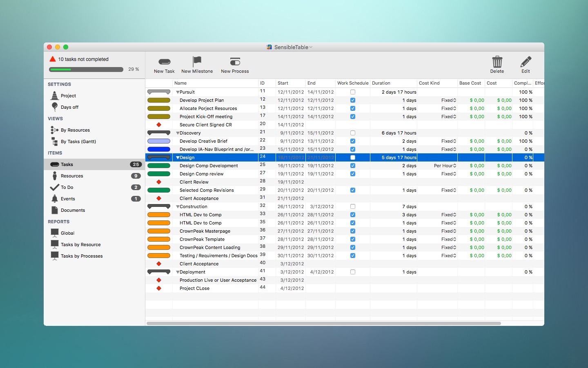
Task: Sort by Cost Kind column header
Action: [x=437, y=83]
